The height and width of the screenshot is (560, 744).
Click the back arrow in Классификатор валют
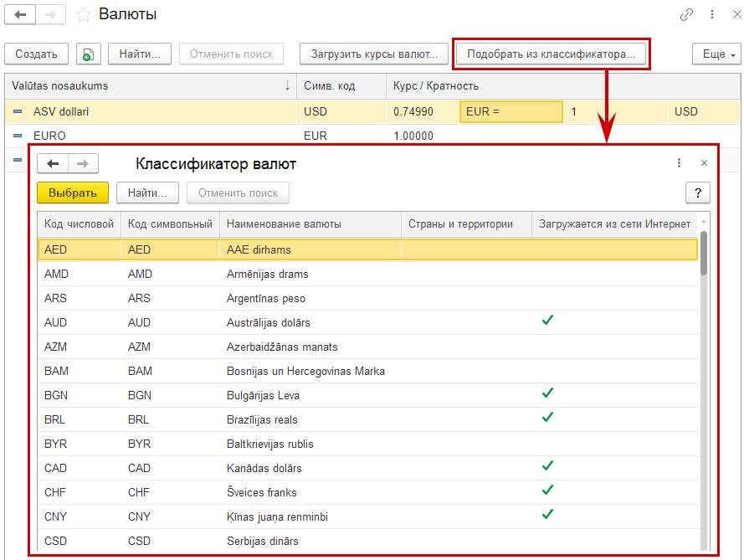tap(53, 163)
